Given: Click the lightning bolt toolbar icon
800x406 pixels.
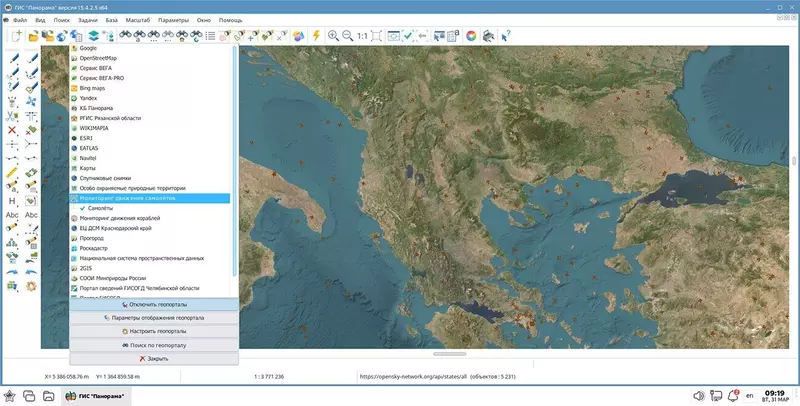Looking at the screenshot, I should click(x=315, y=36).
